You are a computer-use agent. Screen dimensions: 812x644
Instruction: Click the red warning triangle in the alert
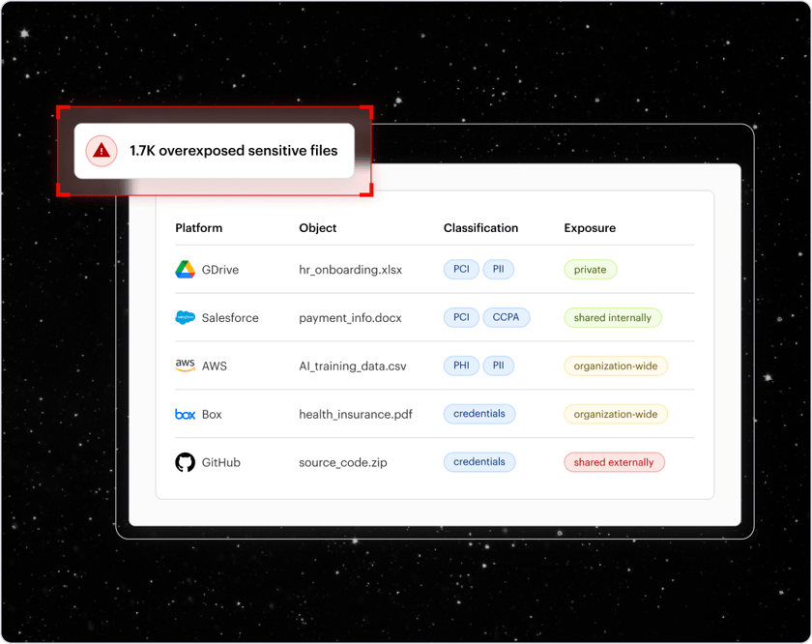(101, 151)
